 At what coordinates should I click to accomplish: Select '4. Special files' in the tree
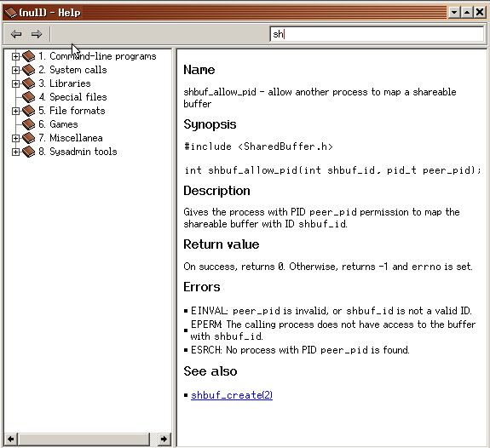[x=72, y=97]
